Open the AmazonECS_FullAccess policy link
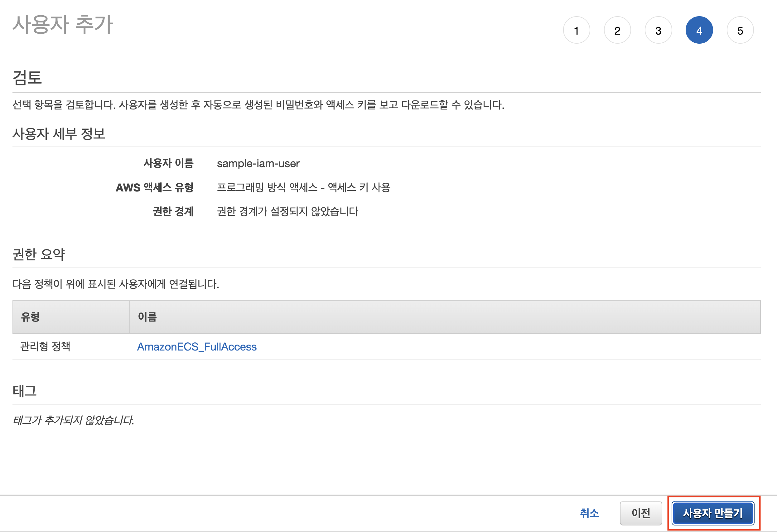The height and width of the screenshot is (532, 777). tap(197, 347)
